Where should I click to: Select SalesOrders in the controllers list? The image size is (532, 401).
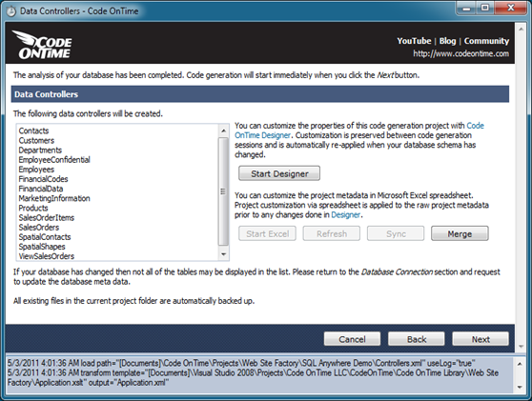[x=39, y=228]
